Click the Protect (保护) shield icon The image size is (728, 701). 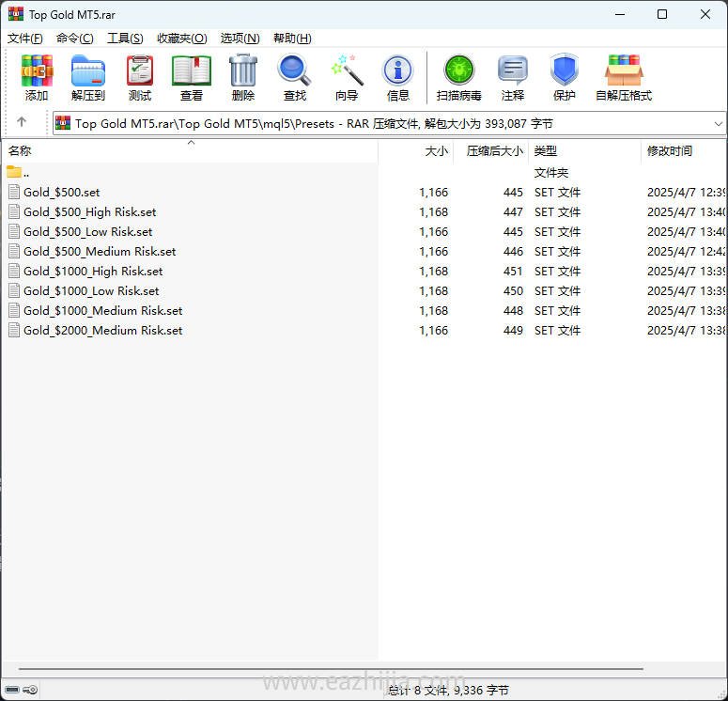565,78
